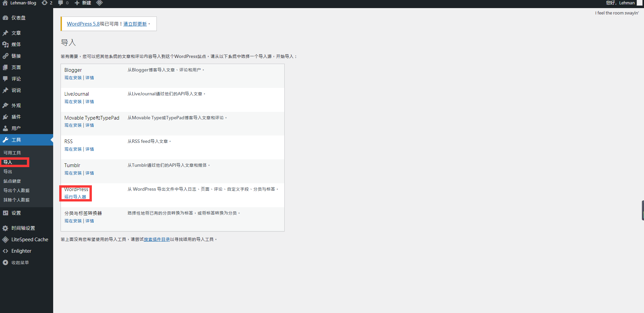Image resolution: width=644 pixels, height=313 pixels.
Task: Click the 'I feel the room swayin'' text
Action: pos(617,13)
